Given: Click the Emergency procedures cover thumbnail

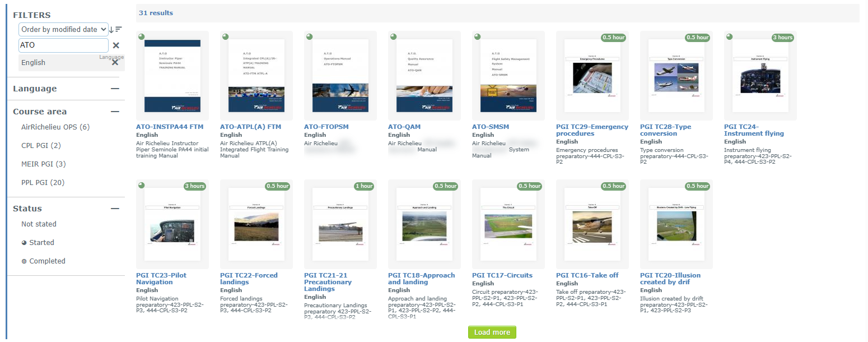Looking at the screenshot, I should coord(592,76).
